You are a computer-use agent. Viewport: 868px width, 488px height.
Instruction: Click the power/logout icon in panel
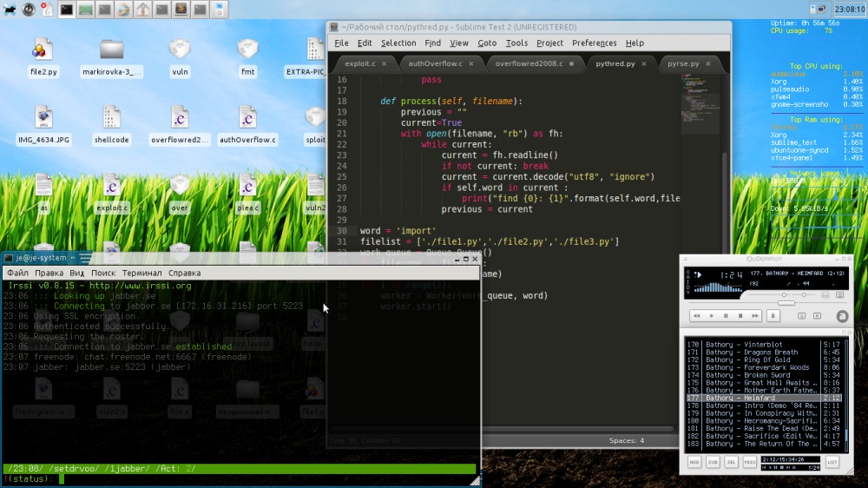29,10
